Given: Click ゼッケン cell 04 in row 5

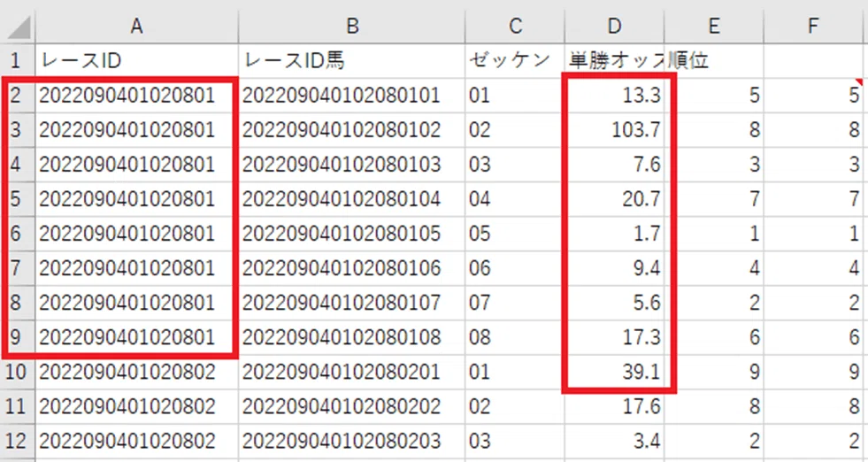Looking at the screenshot, I should coord(515,199).
